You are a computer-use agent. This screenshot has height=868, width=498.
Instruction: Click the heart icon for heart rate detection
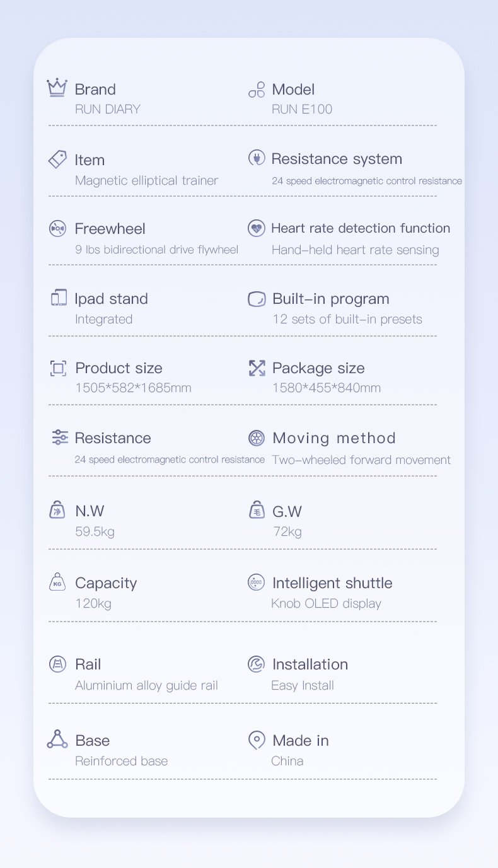(x=256, y=228)
